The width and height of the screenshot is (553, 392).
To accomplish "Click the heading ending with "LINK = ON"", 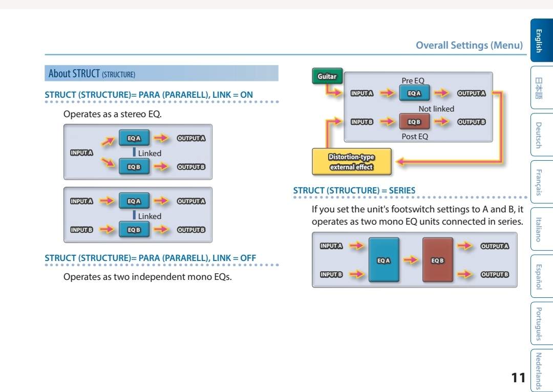I will tap(148, 95).
